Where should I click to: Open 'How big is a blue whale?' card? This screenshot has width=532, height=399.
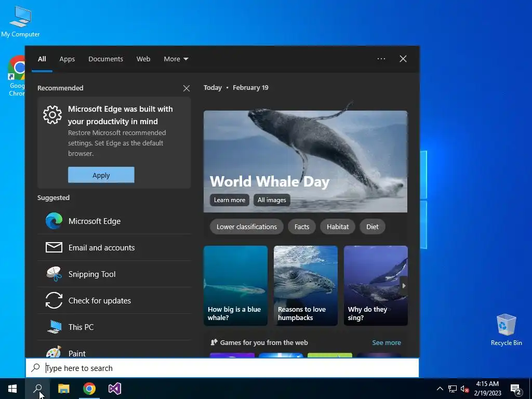tap(235, 286)
